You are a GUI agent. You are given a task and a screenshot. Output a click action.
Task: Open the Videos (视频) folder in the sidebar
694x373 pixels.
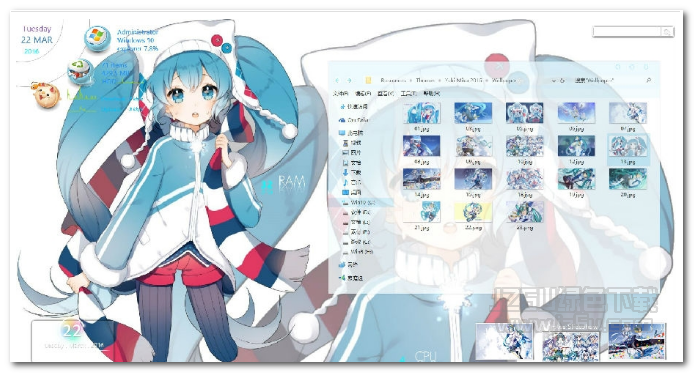pos(352,143)
